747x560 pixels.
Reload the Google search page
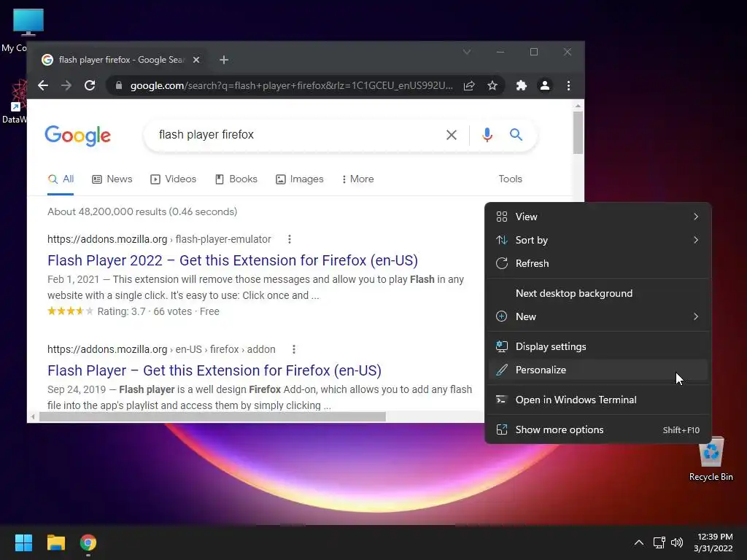click(90, 86)
